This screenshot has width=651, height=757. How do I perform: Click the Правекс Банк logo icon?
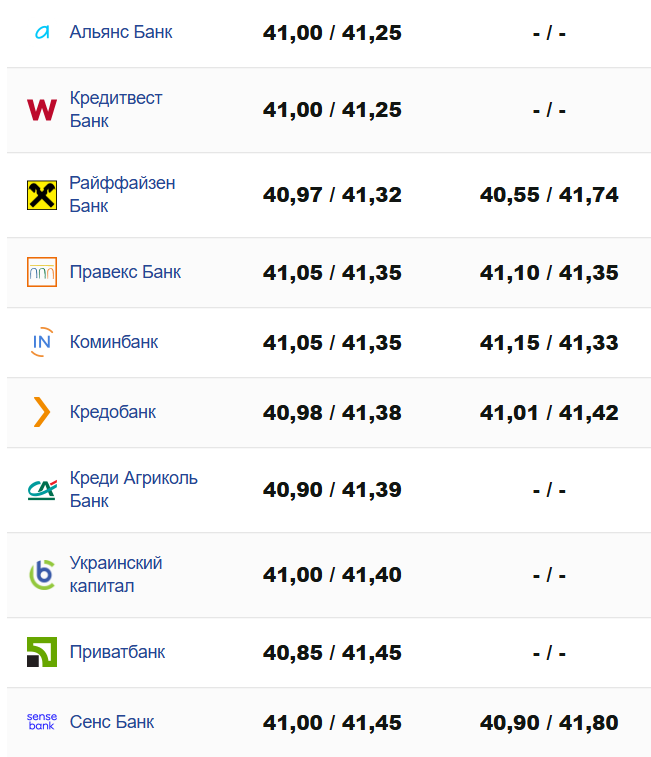point(42,272)
